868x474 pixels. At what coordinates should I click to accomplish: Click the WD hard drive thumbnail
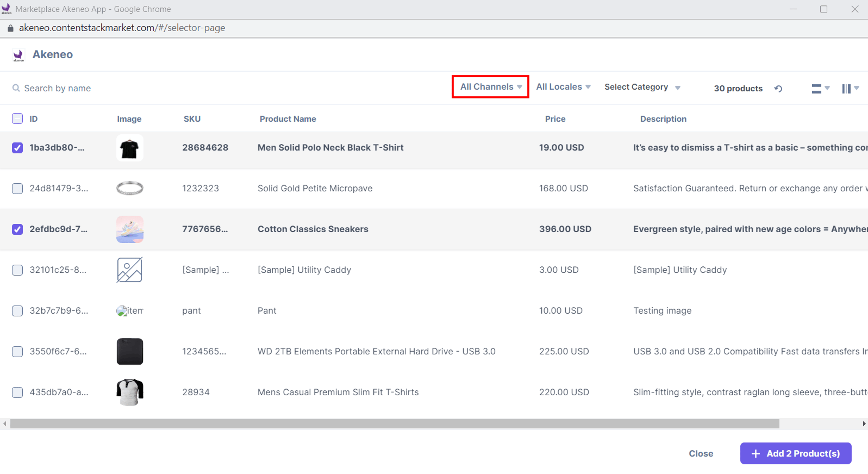point(130,351)
